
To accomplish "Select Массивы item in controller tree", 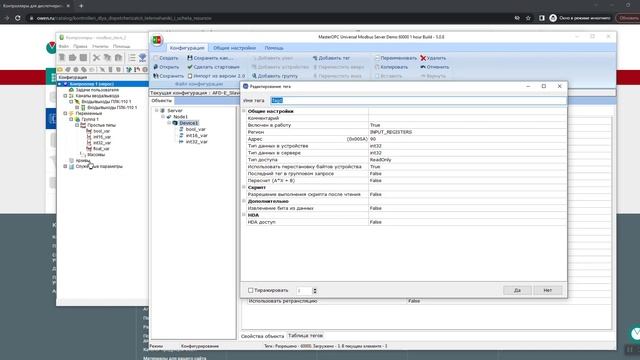I will pyautogui.click(x=96, y=155).
